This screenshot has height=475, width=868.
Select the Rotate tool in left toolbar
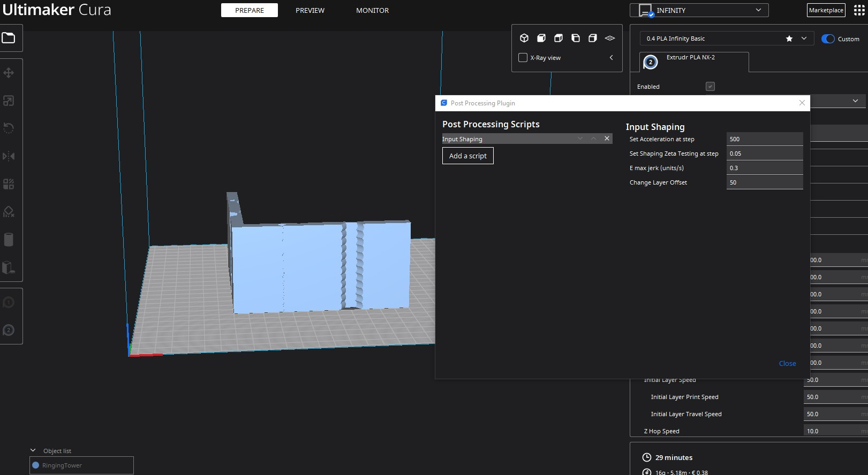9,128
